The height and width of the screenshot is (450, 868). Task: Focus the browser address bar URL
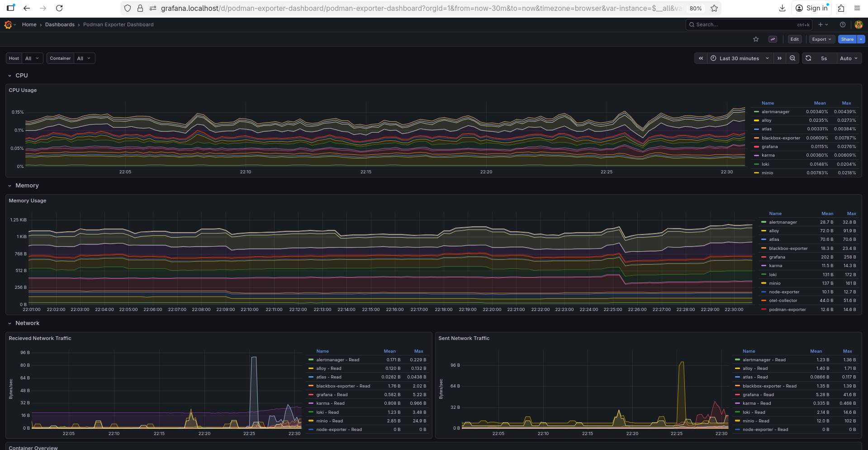pos(421,8)
